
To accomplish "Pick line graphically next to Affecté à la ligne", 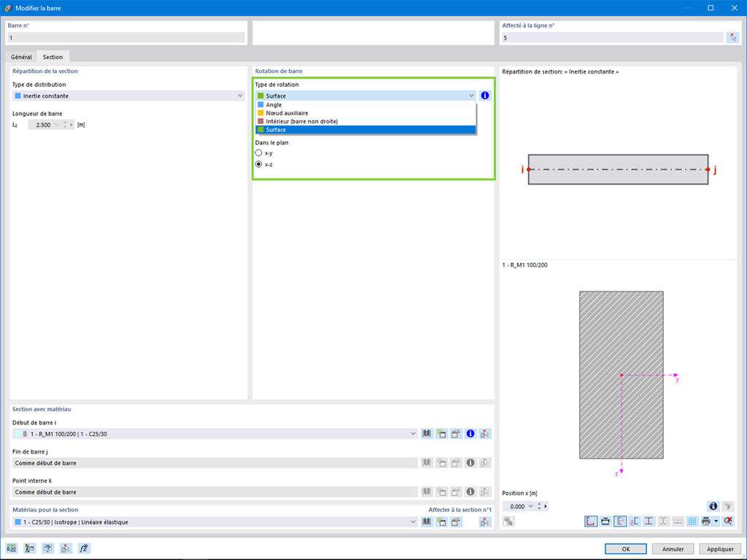I will click(732, 38).
